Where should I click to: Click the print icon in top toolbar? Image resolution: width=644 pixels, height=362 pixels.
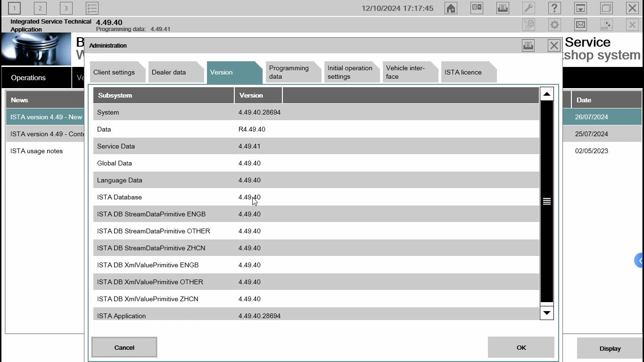tap(503, 8)
